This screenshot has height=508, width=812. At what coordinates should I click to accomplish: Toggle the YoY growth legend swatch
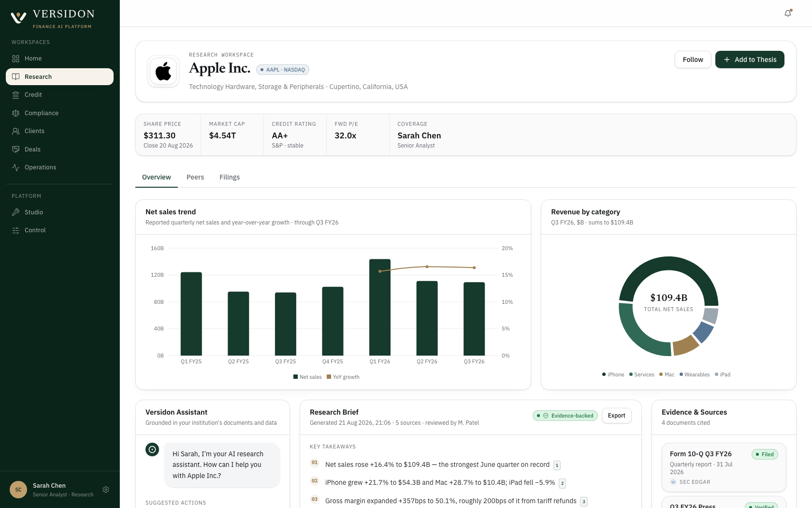tap(329, 377)
